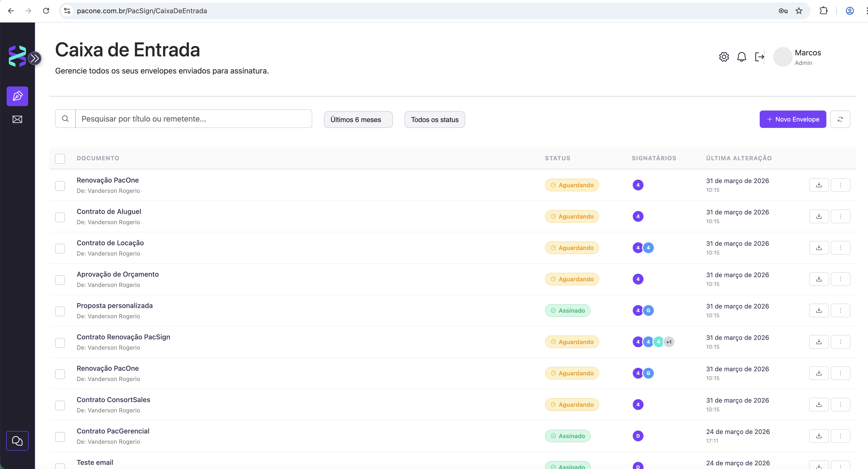Open the notifications bell

[x=742, y=57]
